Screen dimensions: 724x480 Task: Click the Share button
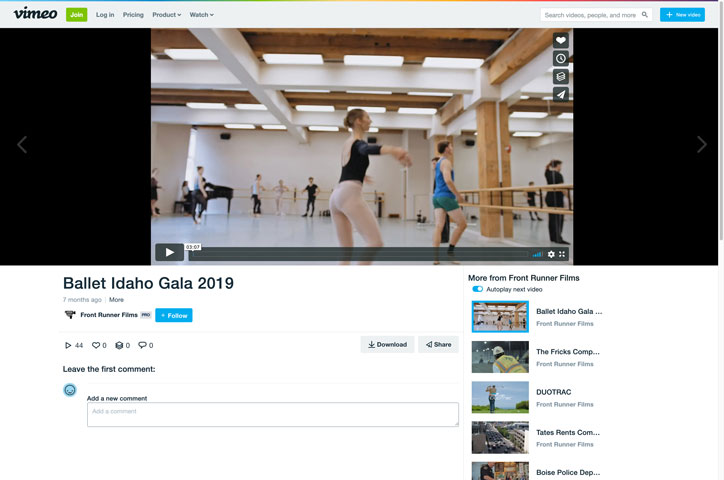point(438,344)
